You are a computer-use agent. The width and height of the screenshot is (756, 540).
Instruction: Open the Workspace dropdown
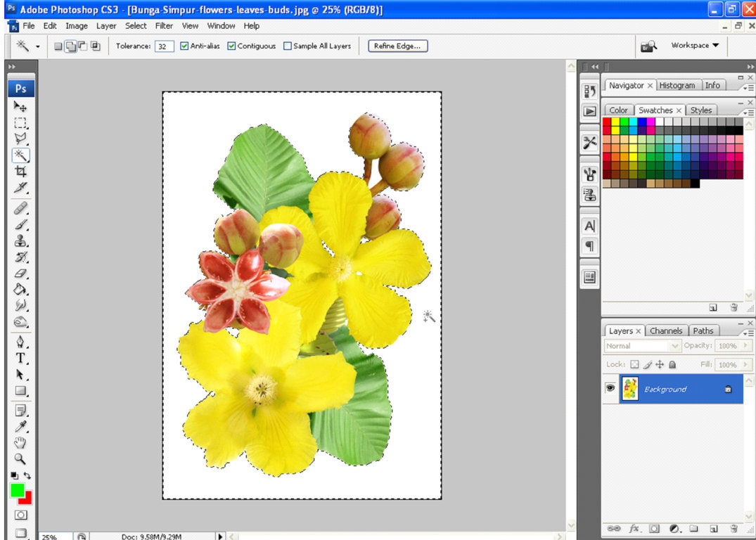695,45
